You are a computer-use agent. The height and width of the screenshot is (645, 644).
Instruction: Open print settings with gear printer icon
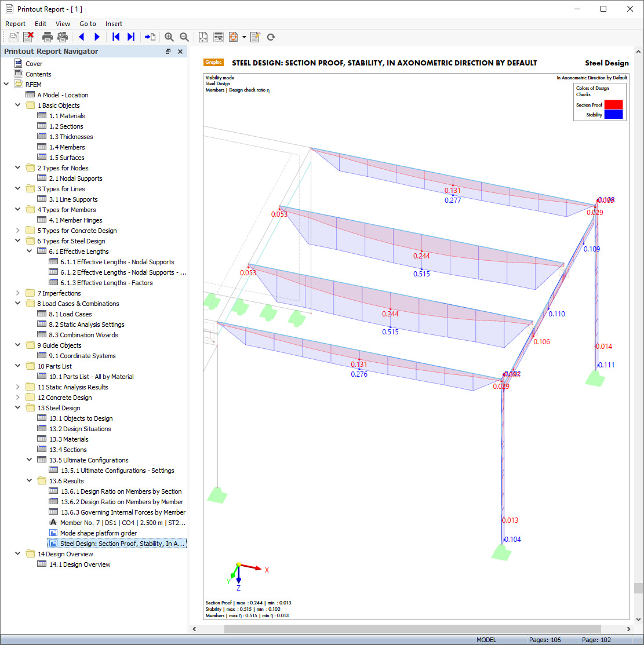coord(63,37)
